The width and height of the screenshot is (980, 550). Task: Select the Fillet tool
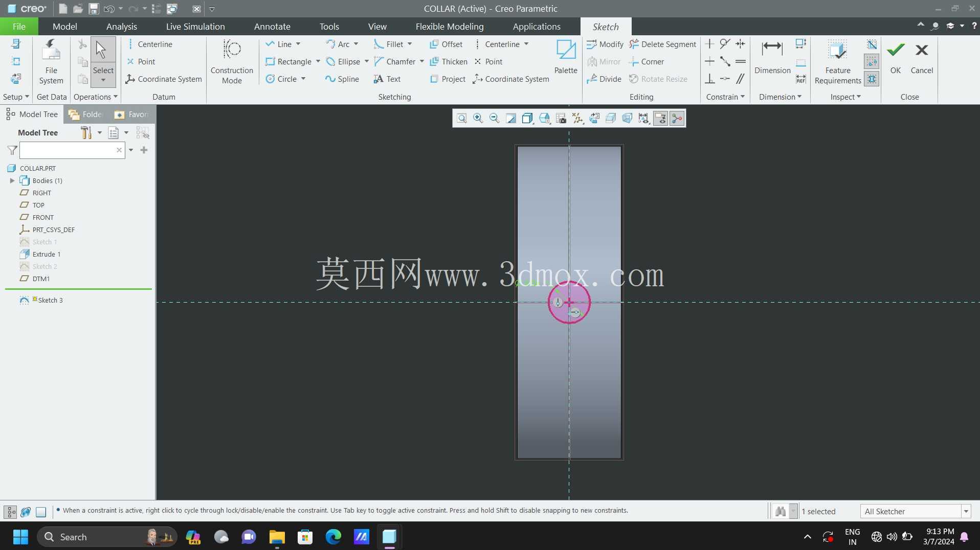coord(389,44)
